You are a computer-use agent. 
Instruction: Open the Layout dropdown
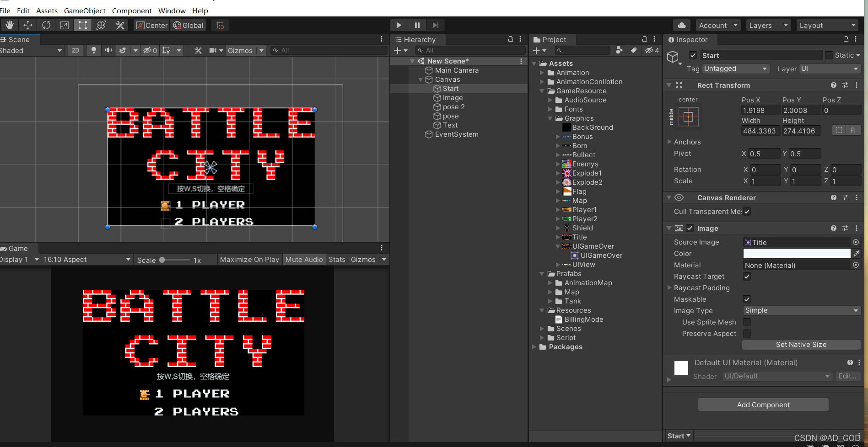pos(828,25)
